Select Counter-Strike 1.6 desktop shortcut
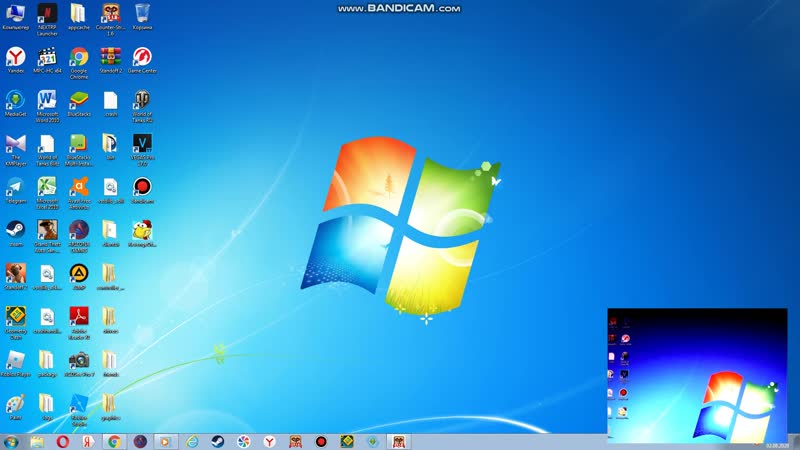The width and height of the screenshot is (800, 450). click(x=110, y=20)
